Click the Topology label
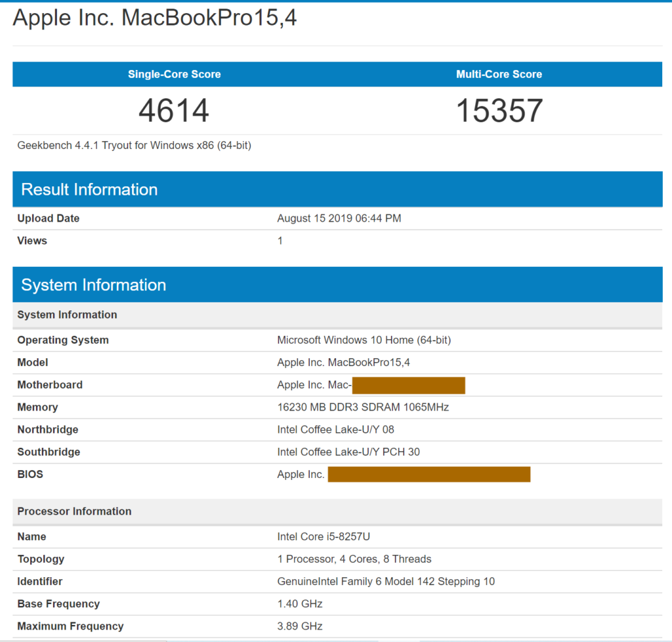This screenshot has height=642, width=672. coord(41,559)
